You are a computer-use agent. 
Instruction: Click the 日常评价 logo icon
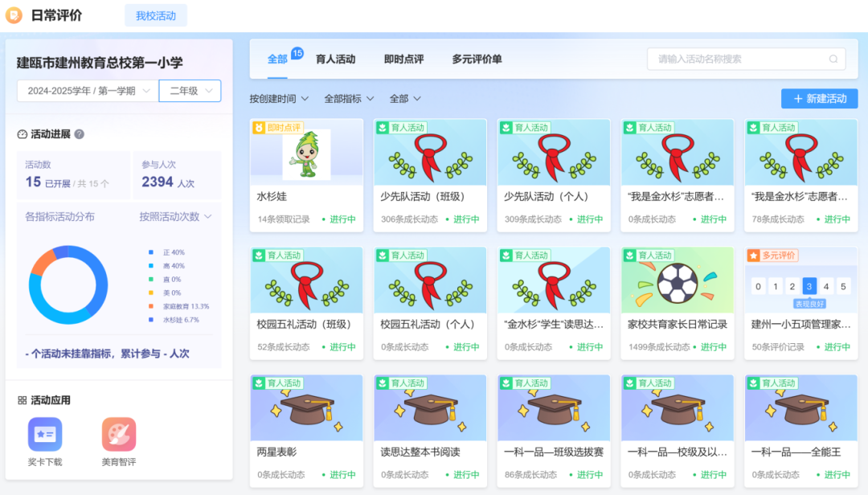13,14
